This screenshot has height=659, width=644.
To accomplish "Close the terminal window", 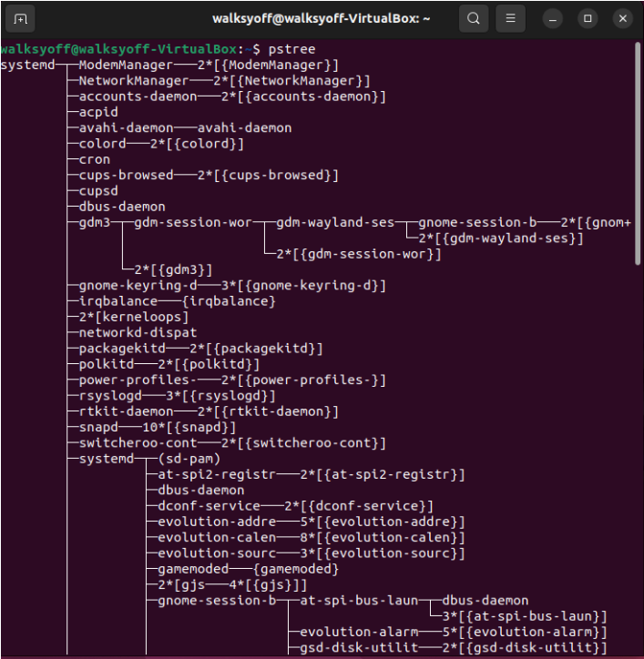I will pos(623,19).
